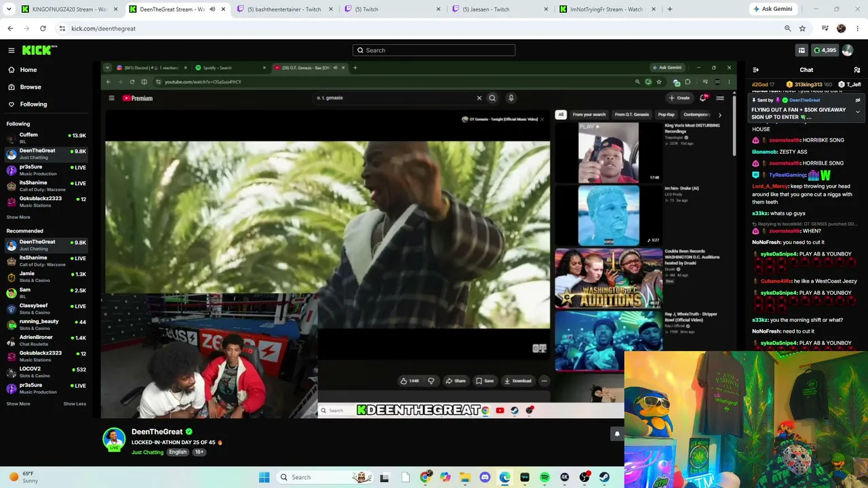Image resolution: width=868 pixels, height=488 pixels.
Task: Open Classybeef channel in Recommended
Action: pyautogui.click(x=46, y=308)
